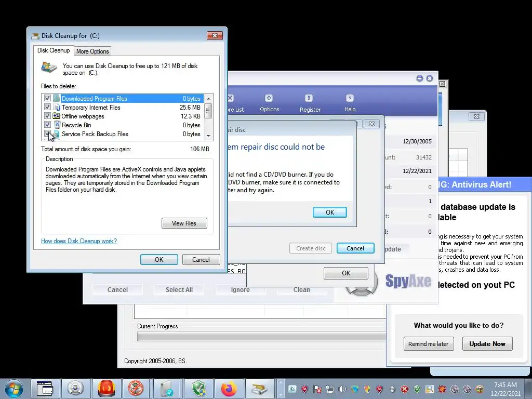Viewport: 532px width, 399px height.
Task: Open the crossed-out bug taskbar icon
Action: pos(136,389)
